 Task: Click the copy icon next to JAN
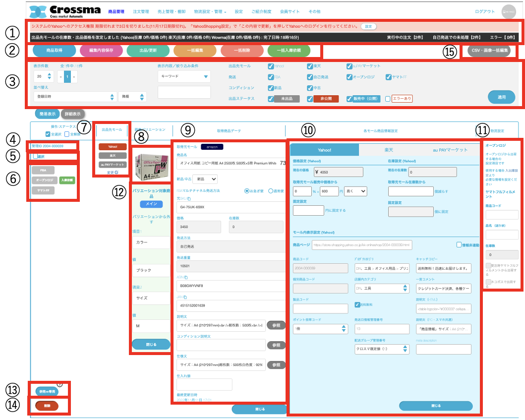click(185, 297)
